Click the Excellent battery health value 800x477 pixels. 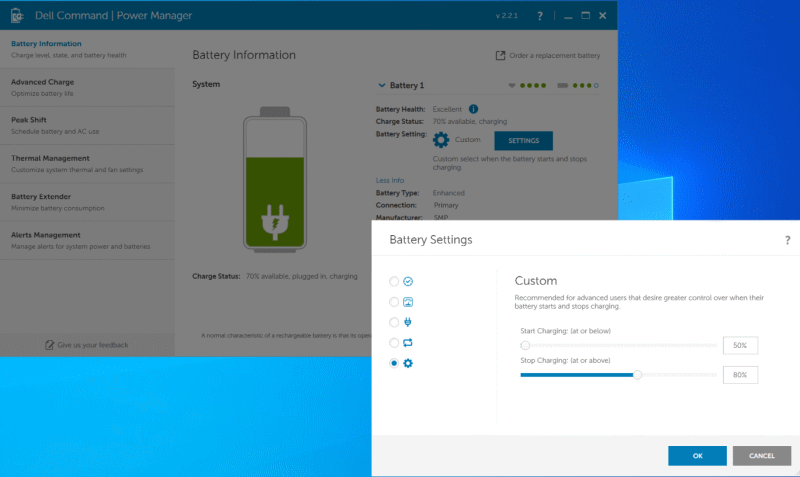pyautogui.click(x=447, y=109)
